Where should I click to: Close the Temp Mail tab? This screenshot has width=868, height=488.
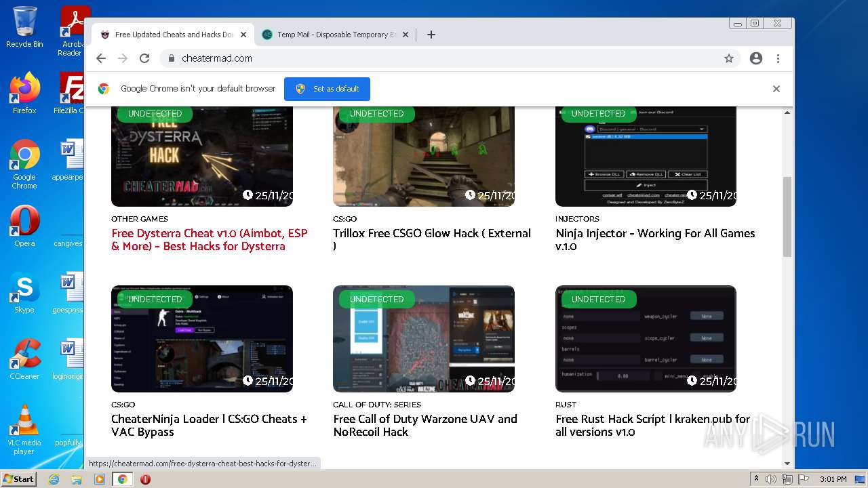pos(406,35)
